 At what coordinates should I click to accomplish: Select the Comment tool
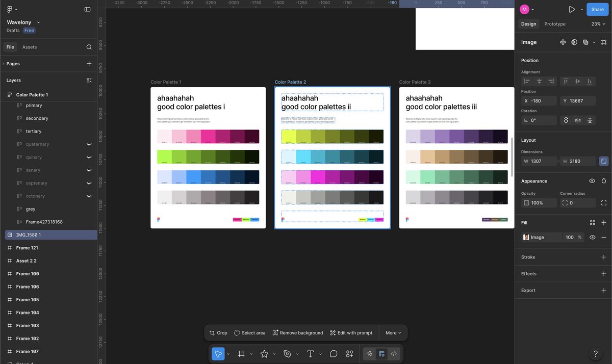click(x=334, y=354)
